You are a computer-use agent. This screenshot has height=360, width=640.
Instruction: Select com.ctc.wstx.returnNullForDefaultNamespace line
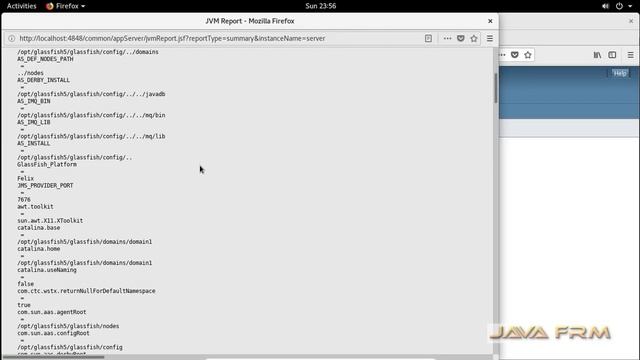point(86,291)
